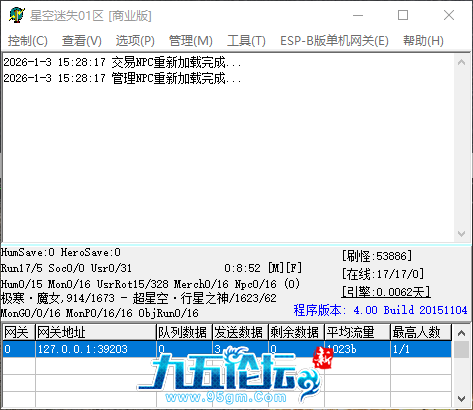Click the 交易NPC重新加载完成 log line
The width and height of the screenshot is (473, 410).
122,62
